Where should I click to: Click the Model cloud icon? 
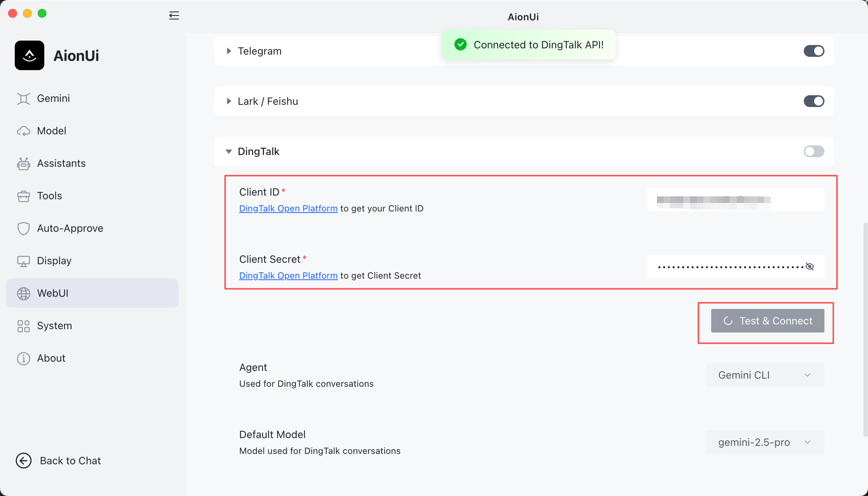24,131
